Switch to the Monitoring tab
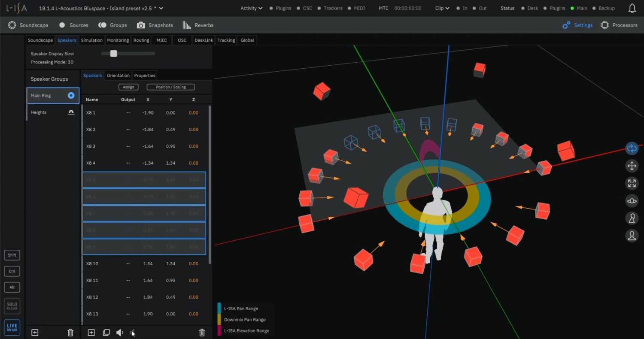This screenshot has height=339, width=644. tap(118, 40)
